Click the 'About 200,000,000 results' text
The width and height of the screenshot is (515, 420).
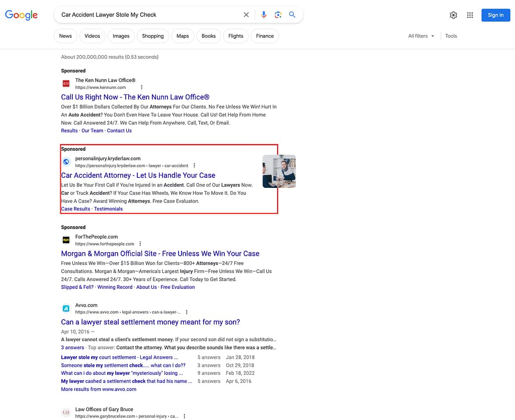pos(110,57)
